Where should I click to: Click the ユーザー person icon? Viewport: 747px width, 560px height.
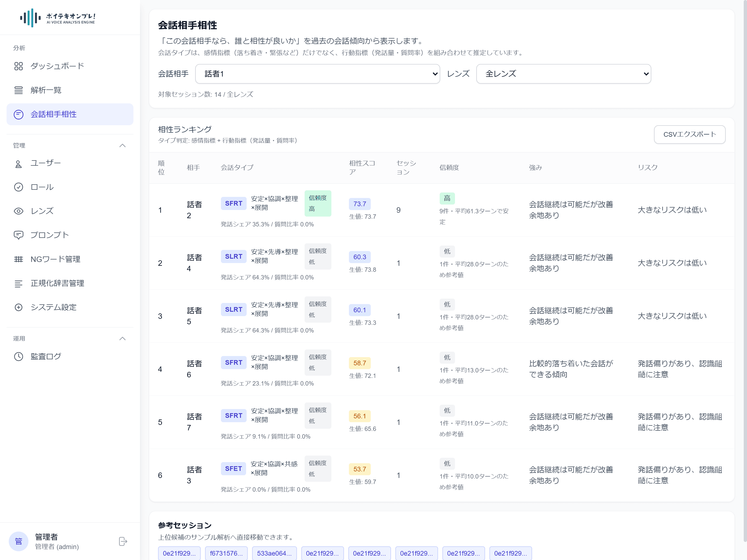[19, 163]
